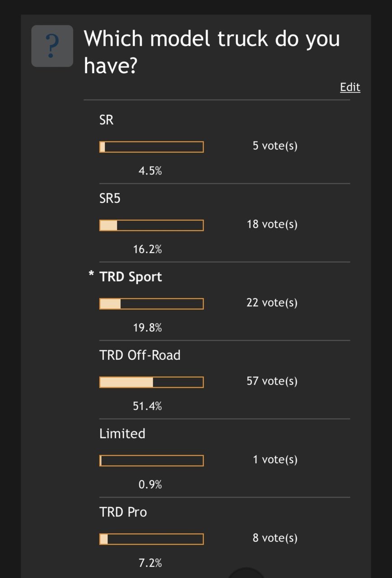Click the SR5 option label
392x578 pixels.
click(x=110, y=198)
